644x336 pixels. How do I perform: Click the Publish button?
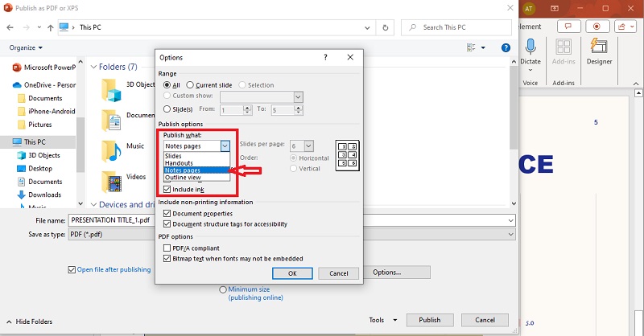[x=430, y=320]
